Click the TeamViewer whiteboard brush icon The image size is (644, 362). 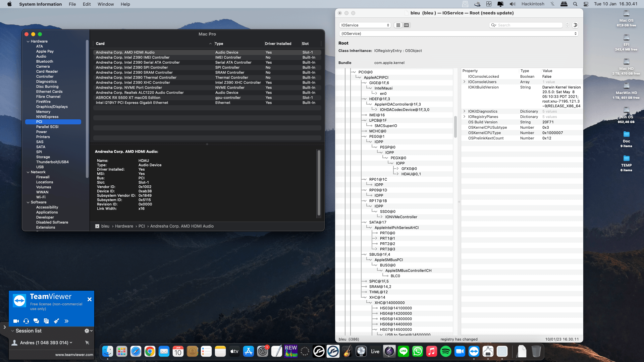pos(56,321)
